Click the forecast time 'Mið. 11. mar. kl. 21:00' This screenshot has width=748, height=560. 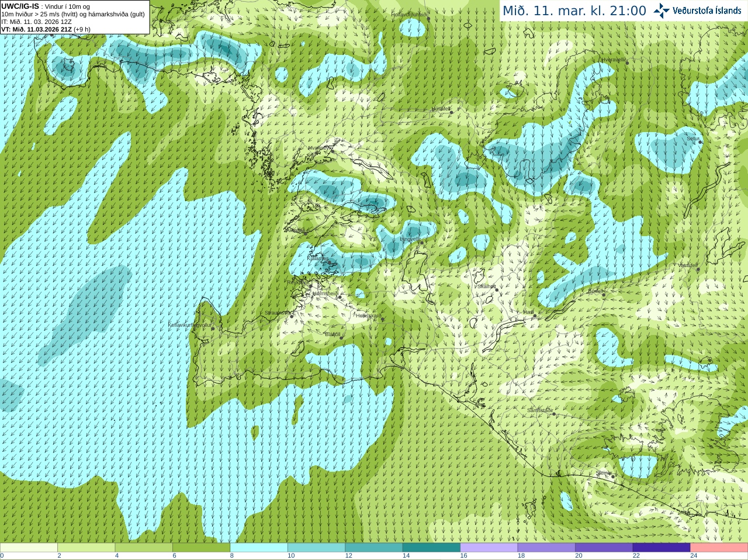click(574, 11)
